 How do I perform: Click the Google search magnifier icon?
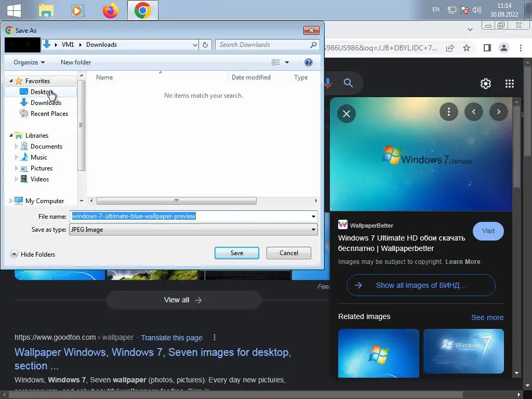(x=348, y=83)
